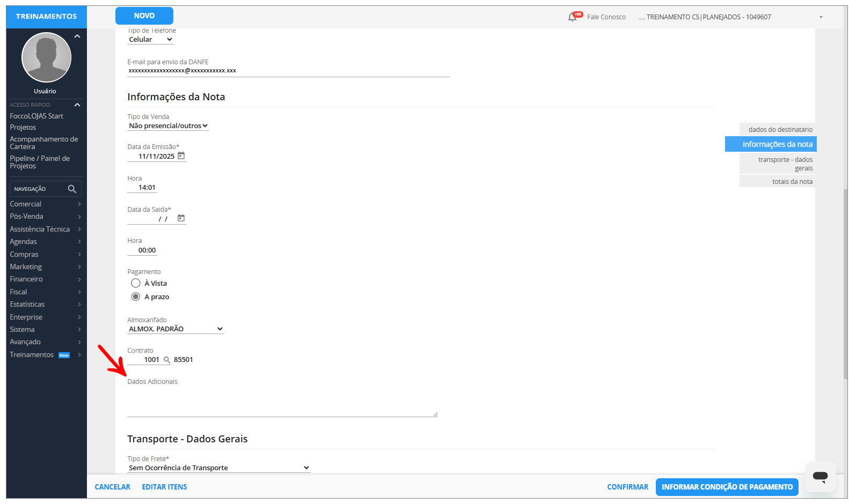
Task: Focus the departure Hora field showing 00:00
Action: coord(142,250)
